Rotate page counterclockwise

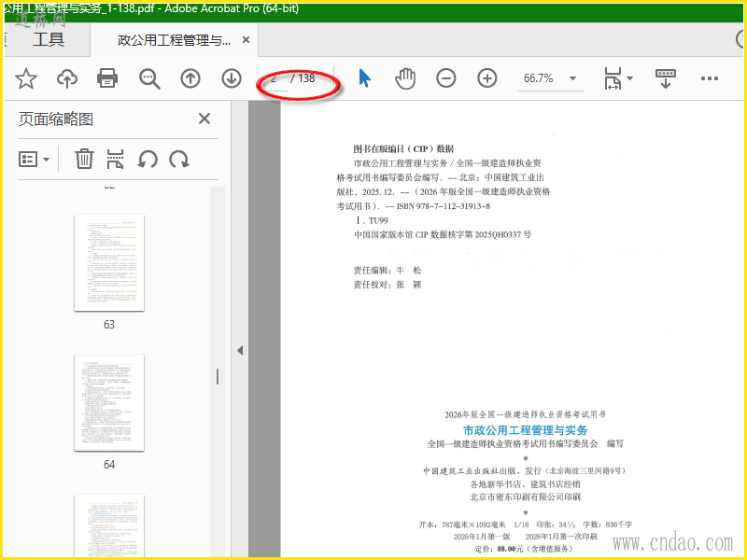(x=148, y=159)
